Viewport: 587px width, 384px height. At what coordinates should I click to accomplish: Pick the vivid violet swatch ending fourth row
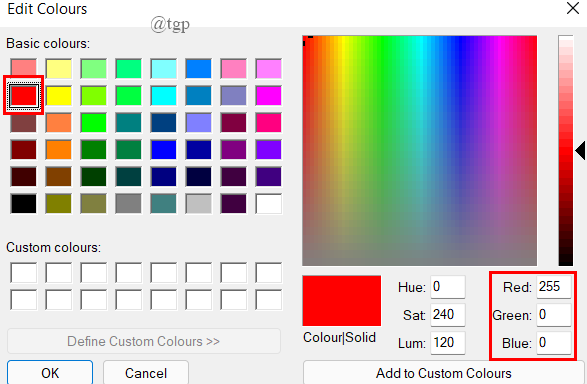269,150
